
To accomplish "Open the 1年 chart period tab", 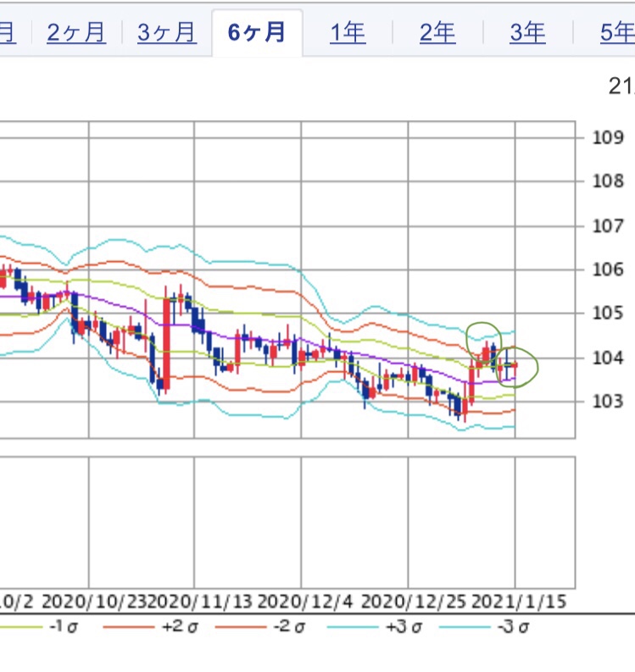I will click(x=348, y=32).
